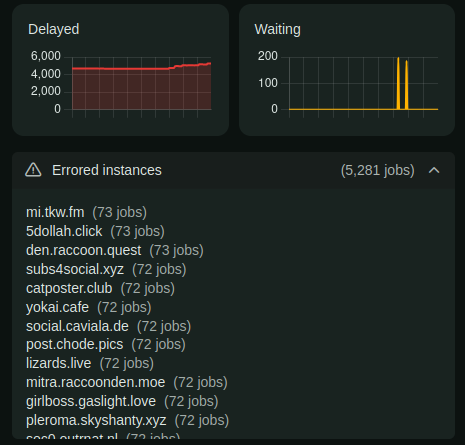
Task: Click the red Delayed chart area
Action: point(142,88)
